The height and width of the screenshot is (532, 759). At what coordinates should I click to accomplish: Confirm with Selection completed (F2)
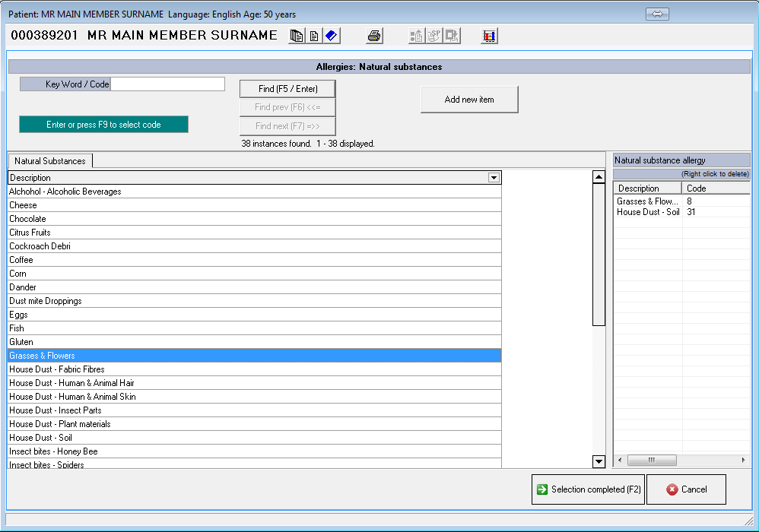pos(588,489)
